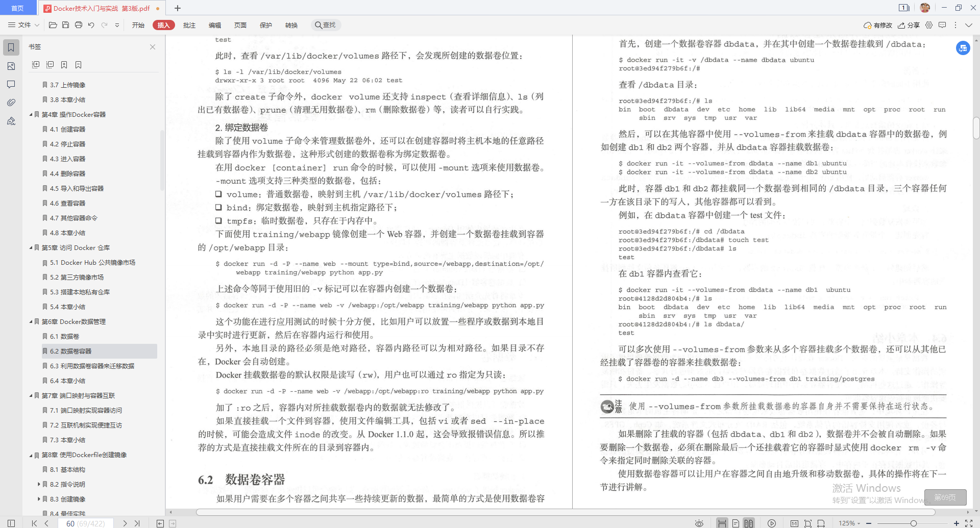This screenshot has height=528, width=980.
Task: Click the user avatar picture
Action: pos(925,8)
